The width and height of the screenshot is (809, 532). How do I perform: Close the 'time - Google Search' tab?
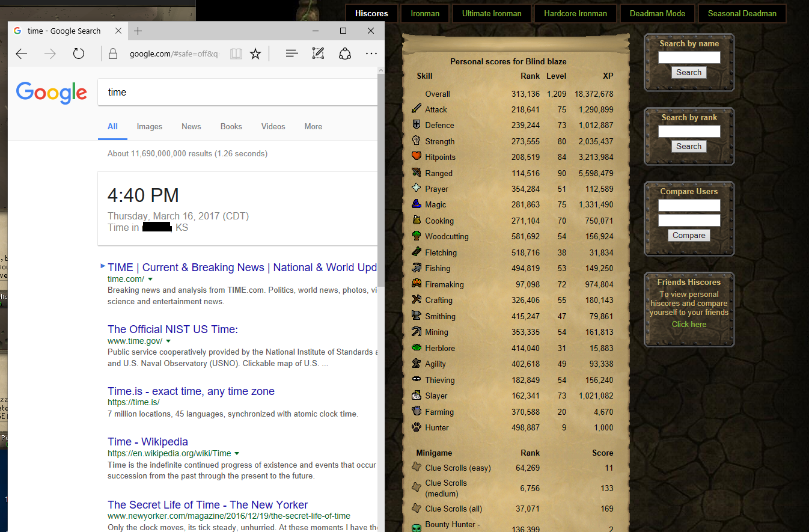(118, 31)
